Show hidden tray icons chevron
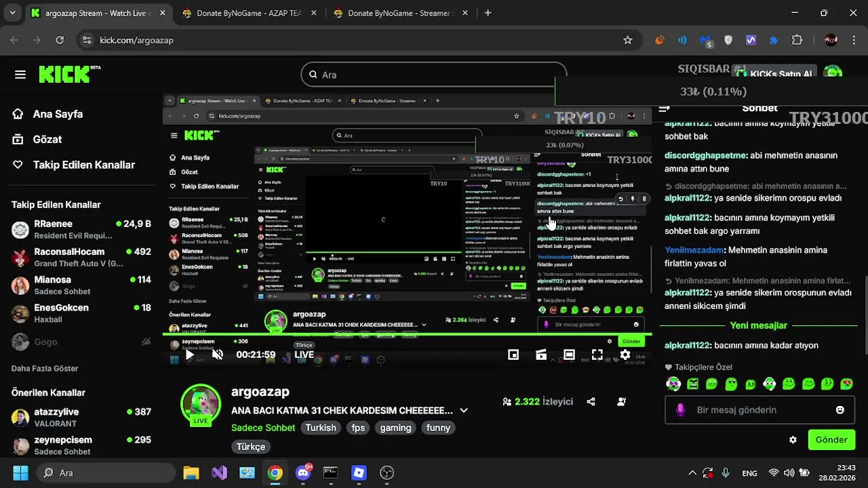 692,473
